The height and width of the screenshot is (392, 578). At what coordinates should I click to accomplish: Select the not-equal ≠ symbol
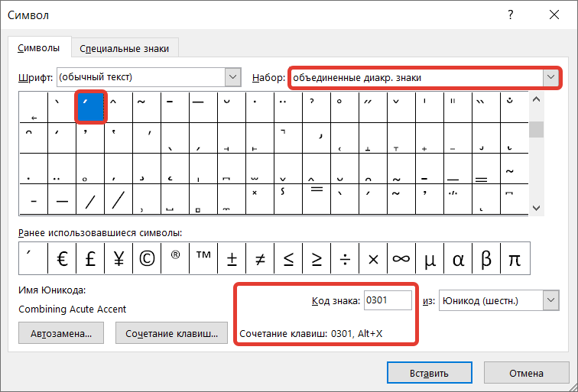point(260,258)
